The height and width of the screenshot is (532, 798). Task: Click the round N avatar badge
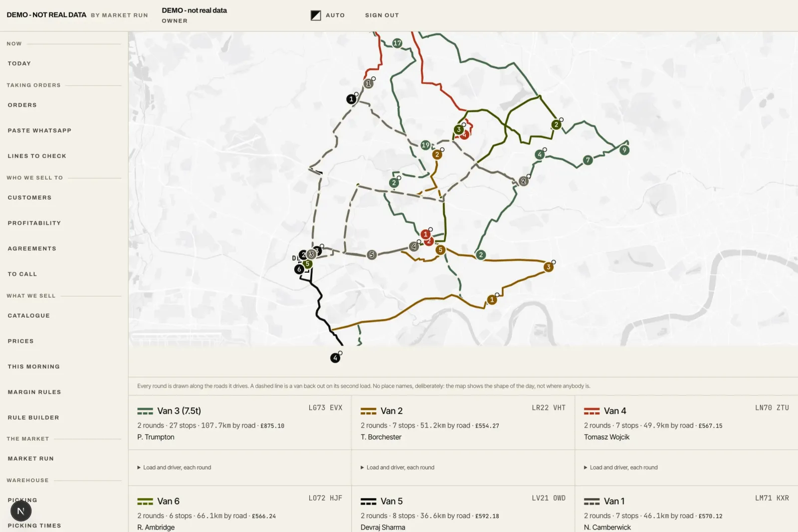[x=21, y=511]
